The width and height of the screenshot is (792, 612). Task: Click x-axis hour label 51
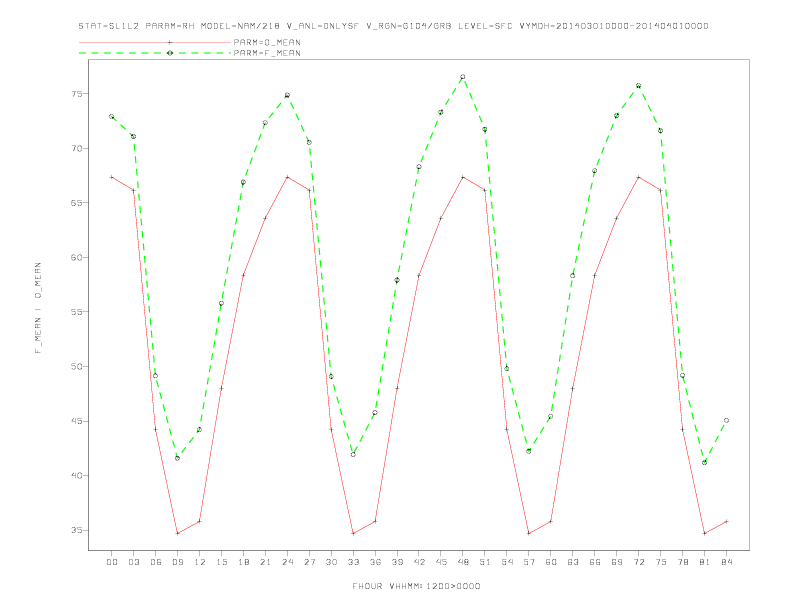click(485, 562)
